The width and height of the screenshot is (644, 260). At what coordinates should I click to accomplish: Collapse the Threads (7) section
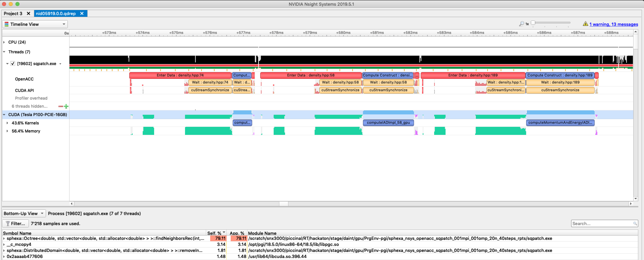(4, 52)
